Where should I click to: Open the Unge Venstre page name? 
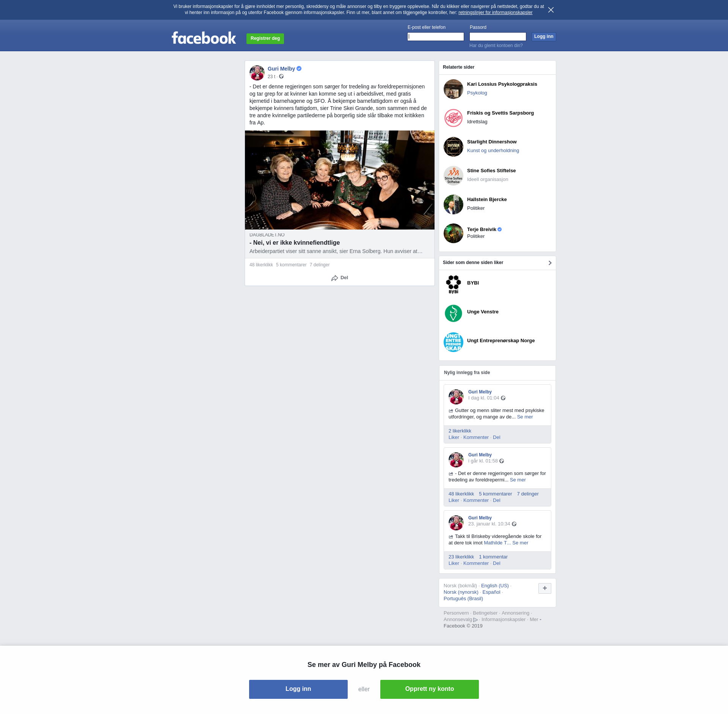[483, 312]
